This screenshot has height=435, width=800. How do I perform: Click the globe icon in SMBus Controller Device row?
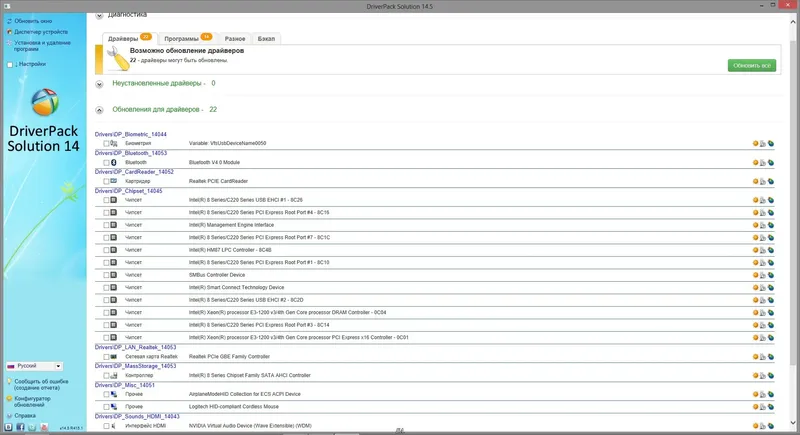pyautogui.click(x=771, y=275)
